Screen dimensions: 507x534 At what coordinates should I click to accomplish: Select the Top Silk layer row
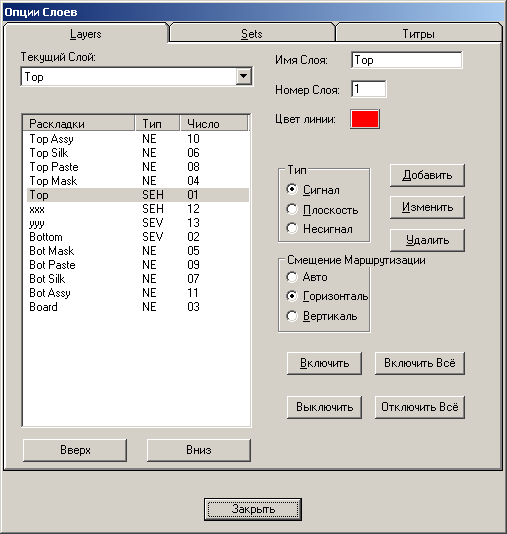click(138, 153)
